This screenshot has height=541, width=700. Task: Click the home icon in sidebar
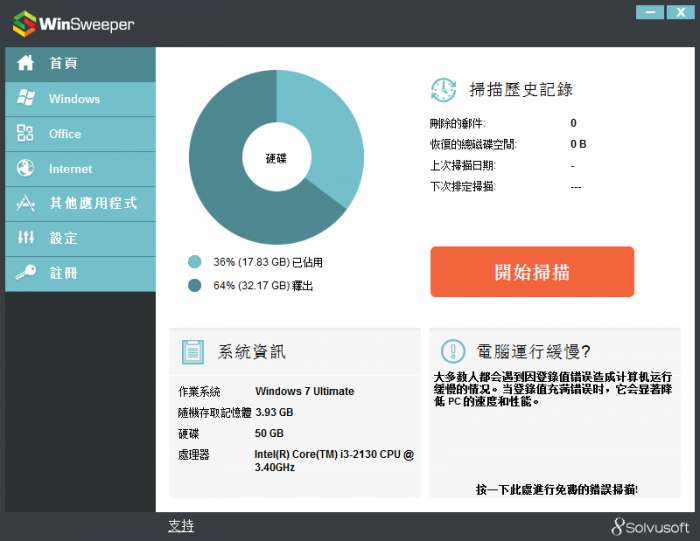tap(25, 63)
